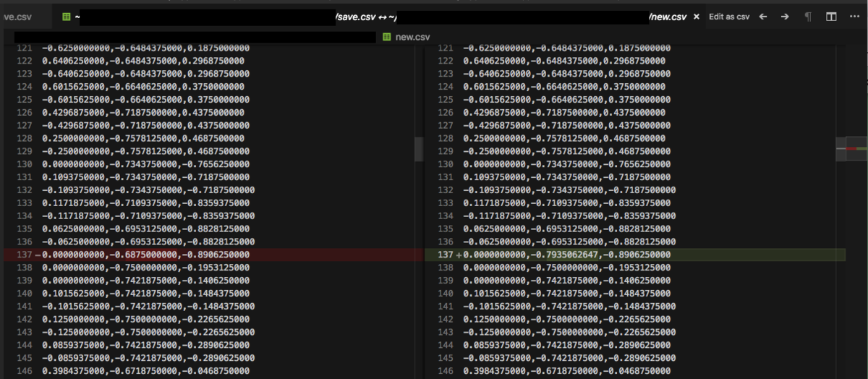Image resolution: width=868 pixels, height=379 pixels.
Task: Go to the next change arrow
Action: click(x=785, y=16)
